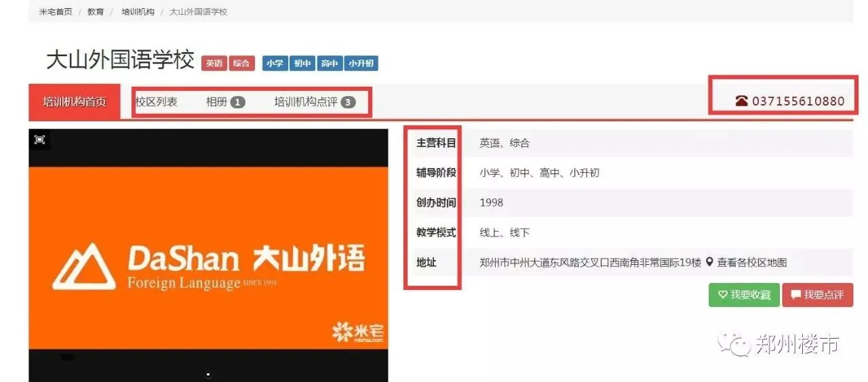Switch to 培训机构首页 tab
The height and width of the screenshot is (382, 868).
tap(75, 102)
